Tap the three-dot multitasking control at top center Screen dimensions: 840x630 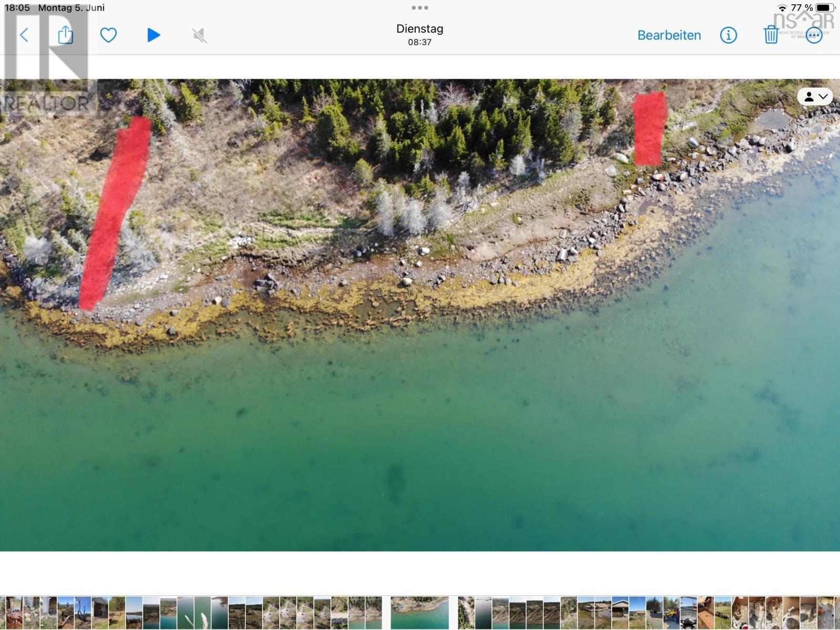point(419,8)
